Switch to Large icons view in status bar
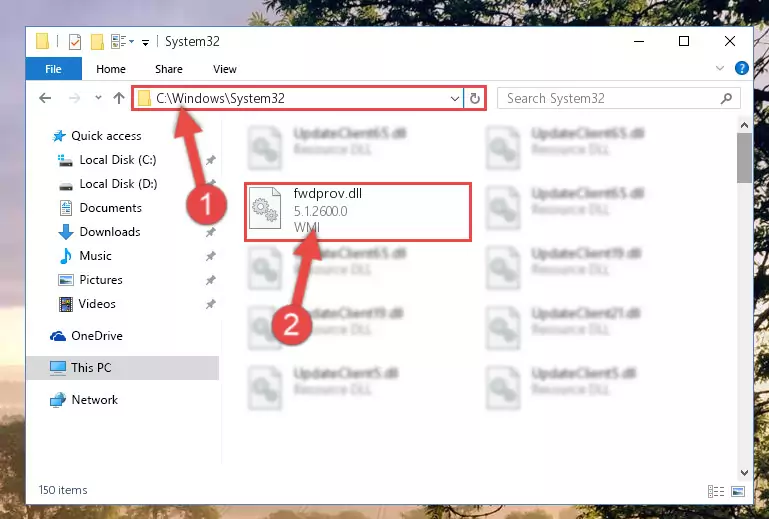 pos(738,491)
